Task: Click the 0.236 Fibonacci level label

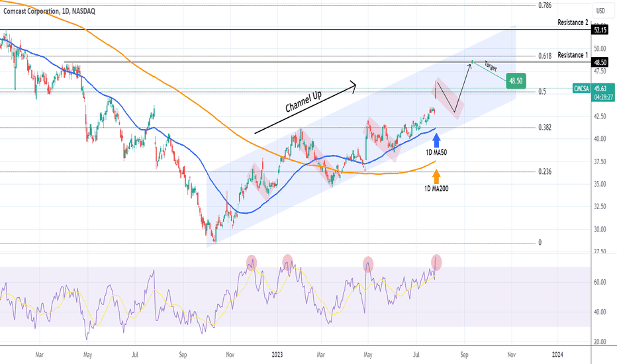Action: (x=545, y=171)
